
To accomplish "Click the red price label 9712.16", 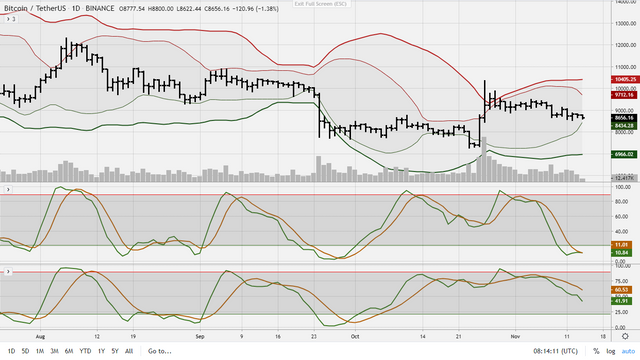I will 625,95.
